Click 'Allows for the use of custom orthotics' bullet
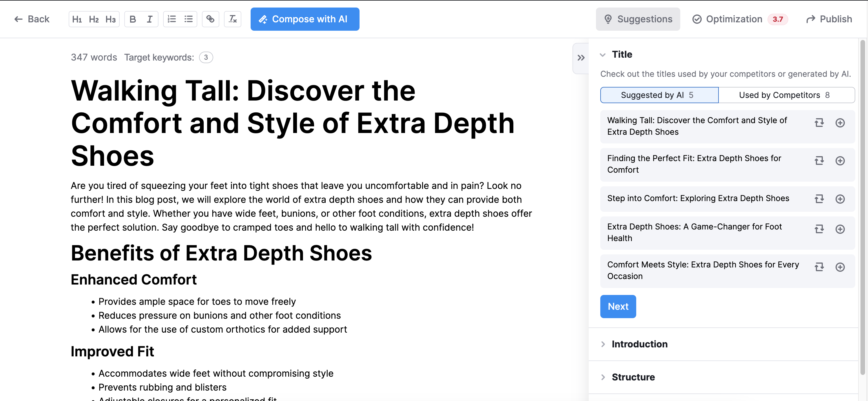 coord(223,329)
